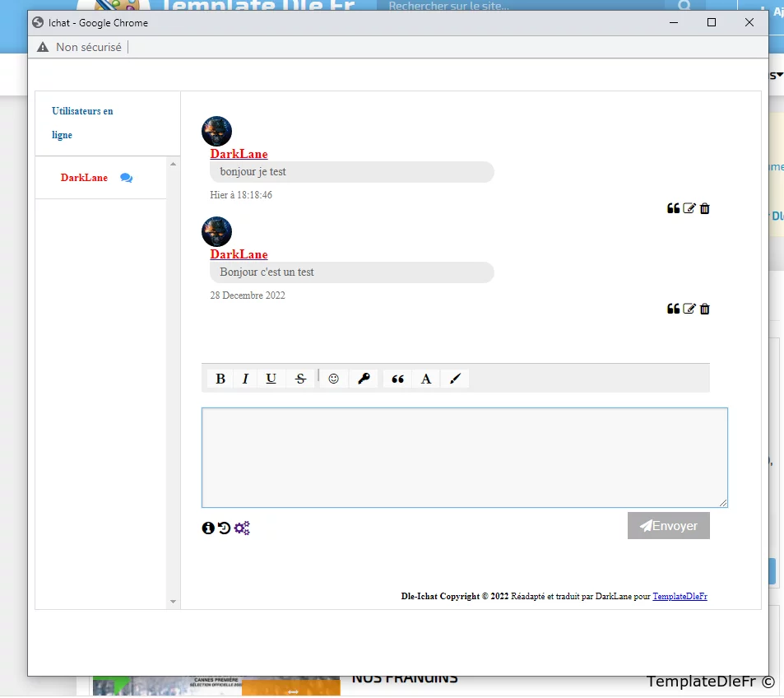This screenshot has width=784, height=698.
Task: Open the purple gears settings icon
Action: click(x=242, y=528)
